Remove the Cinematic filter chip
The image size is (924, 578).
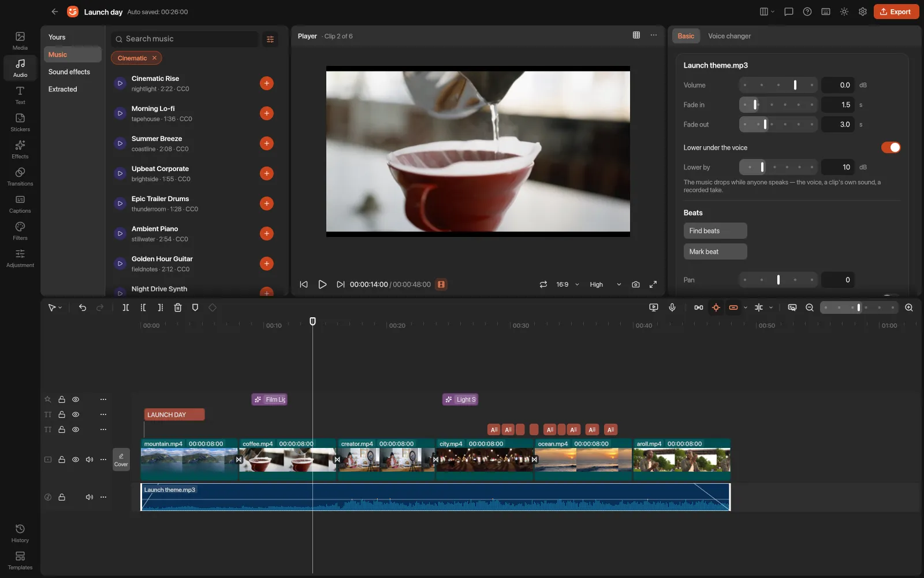pyautogui.click(x=154, y=58)
